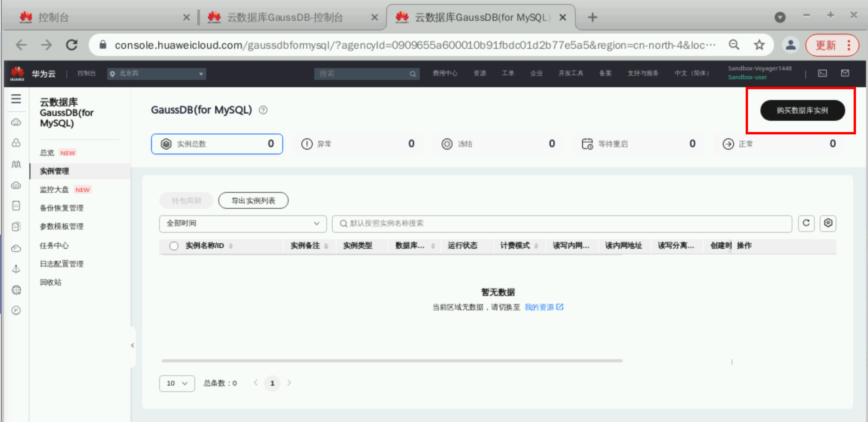Viewport: 868px width, 422px height.
Task: Go to 参数模板管理
Action: coord(62,226)
